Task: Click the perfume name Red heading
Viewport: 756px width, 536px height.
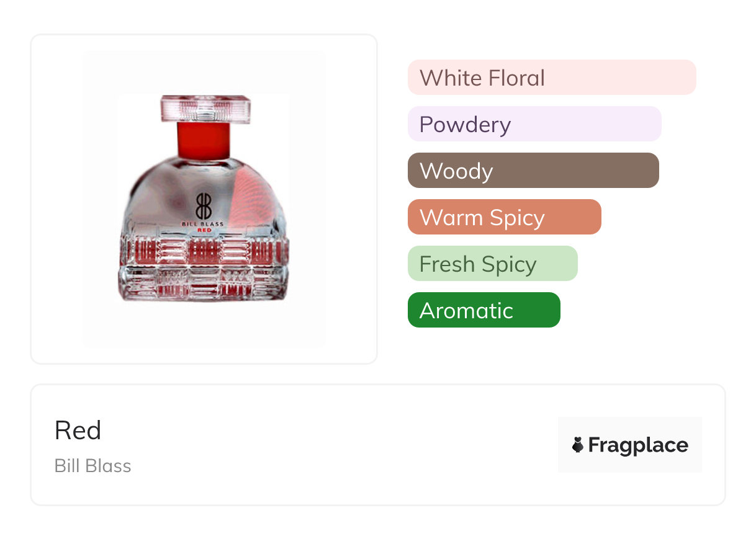Action: (78, 430)
